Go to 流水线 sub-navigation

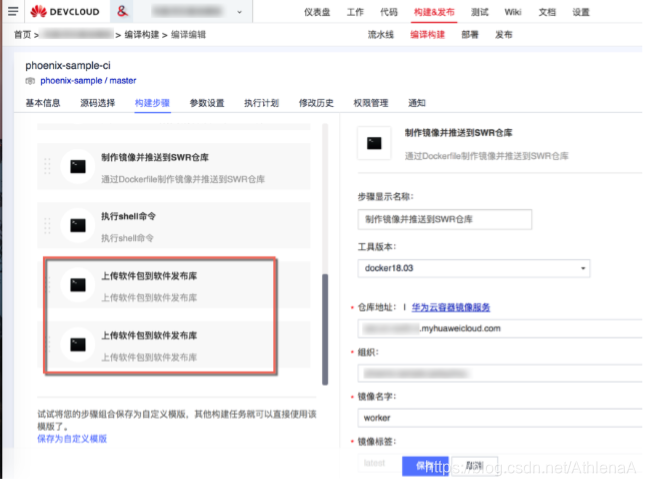pos(381,35)
